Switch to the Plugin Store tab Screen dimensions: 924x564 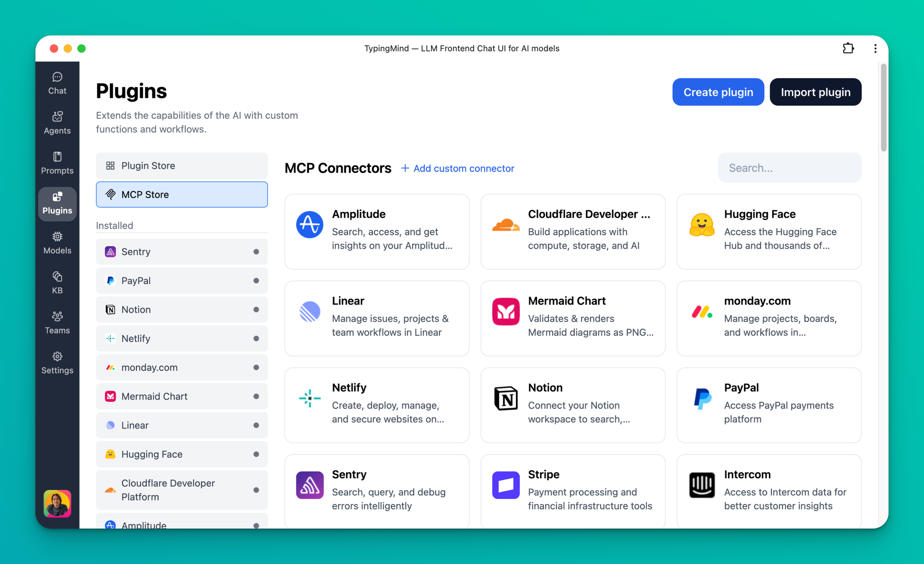coord(181,166)
